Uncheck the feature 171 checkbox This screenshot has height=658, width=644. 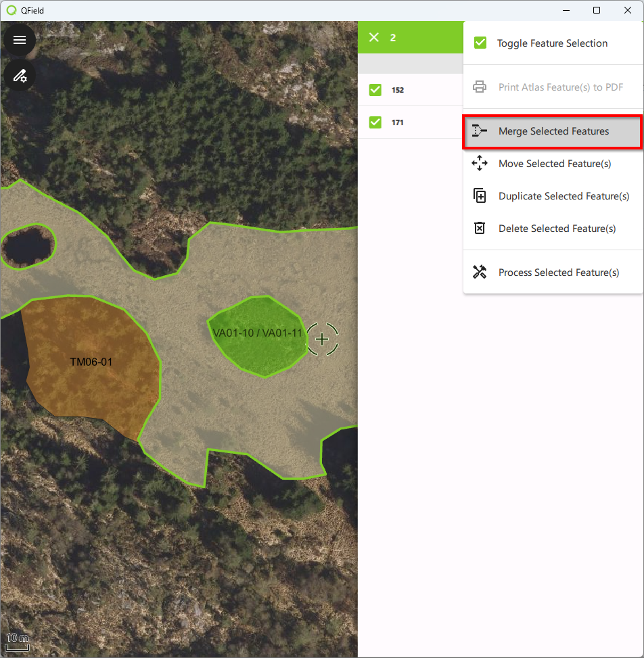pyautogui.click(x=375, y=122)
